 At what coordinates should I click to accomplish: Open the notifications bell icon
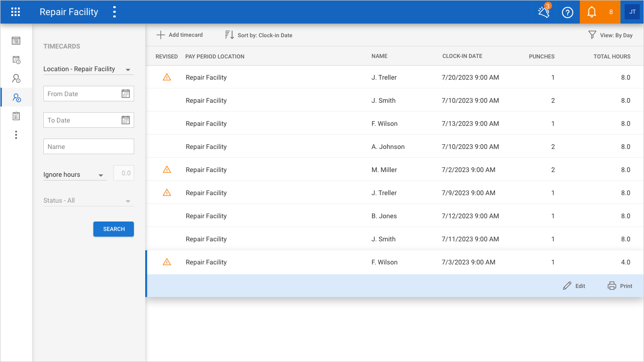click(592, 12)
